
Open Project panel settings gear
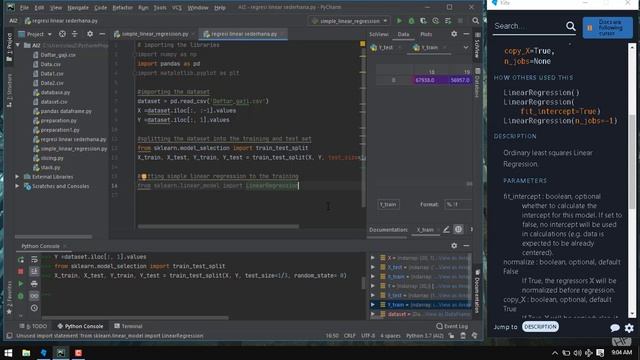click(90, 34)
